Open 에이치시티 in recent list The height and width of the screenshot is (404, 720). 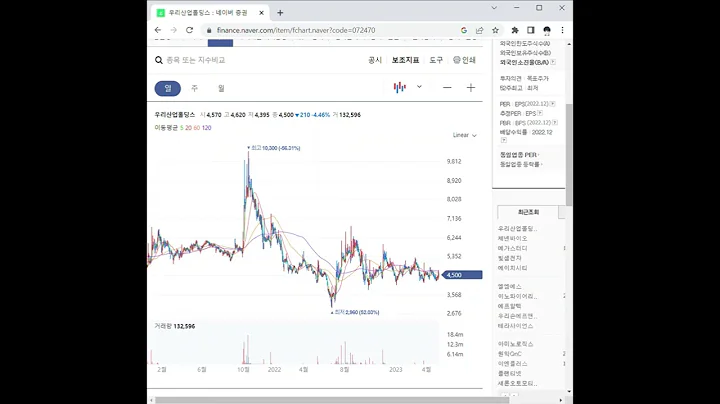pos(512,268)
